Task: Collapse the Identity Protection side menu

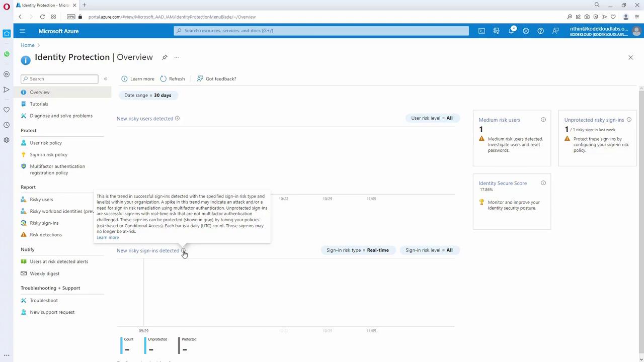Action: [105, 79]
